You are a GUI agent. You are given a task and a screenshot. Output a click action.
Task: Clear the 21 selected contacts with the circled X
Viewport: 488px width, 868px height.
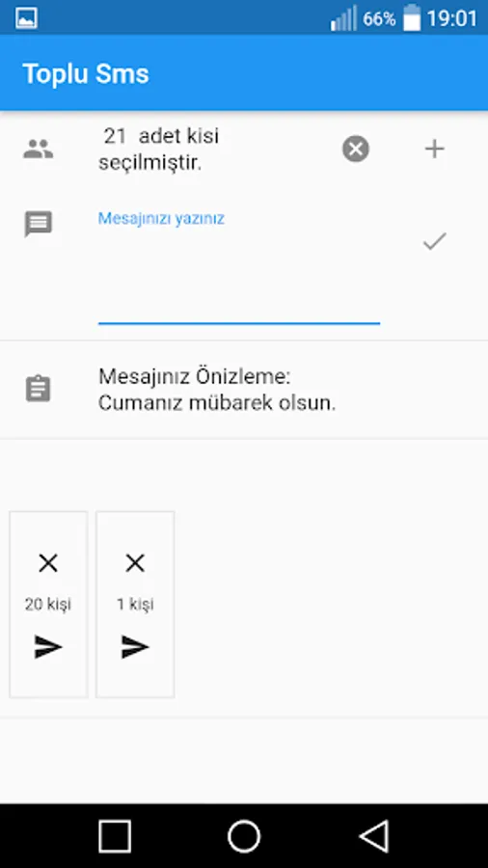pos(356,149)
